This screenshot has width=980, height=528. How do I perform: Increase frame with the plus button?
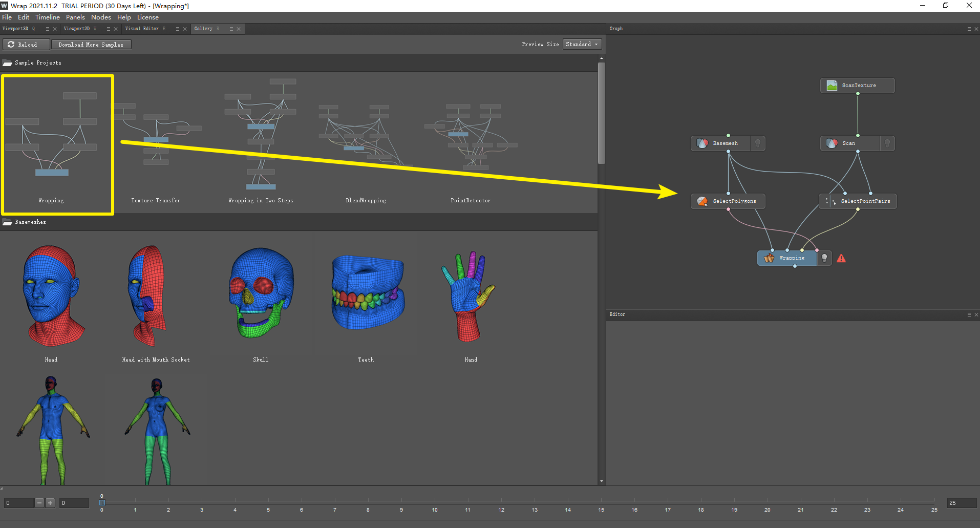[x=50, y=503]
